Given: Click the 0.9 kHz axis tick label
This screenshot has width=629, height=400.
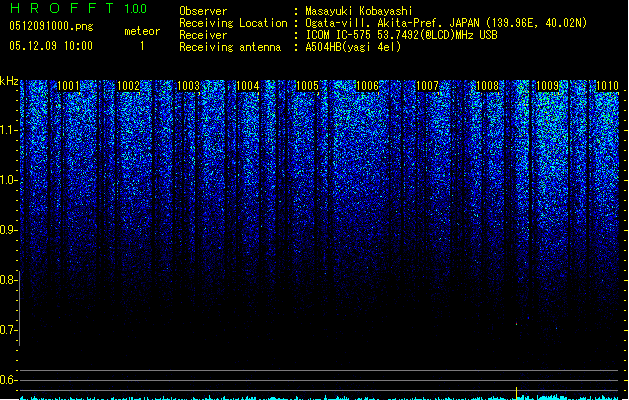Looking at the screenshot, I should coord(8,230).
